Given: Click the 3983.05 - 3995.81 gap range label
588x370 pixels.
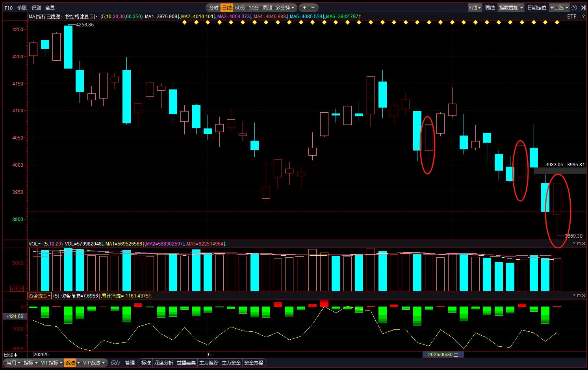Looking at the screenshot, I should pos(565,164).
